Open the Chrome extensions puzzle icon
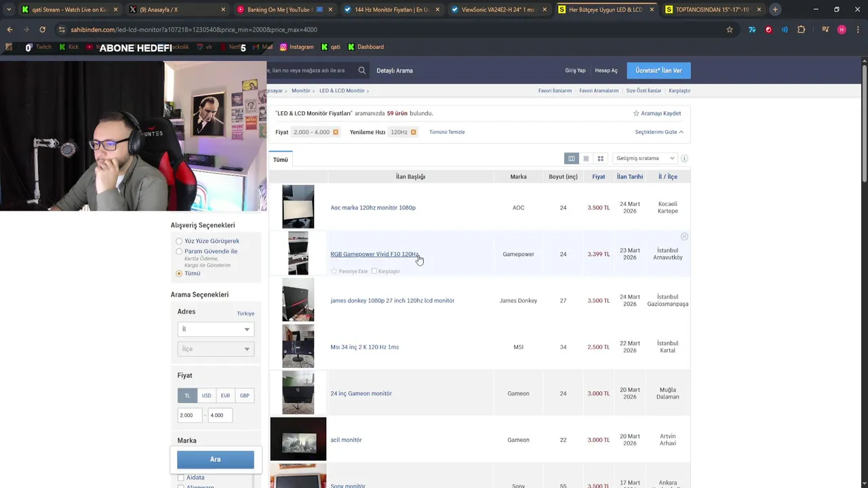This screenshot has width=868, height=488. pos(802,30)
